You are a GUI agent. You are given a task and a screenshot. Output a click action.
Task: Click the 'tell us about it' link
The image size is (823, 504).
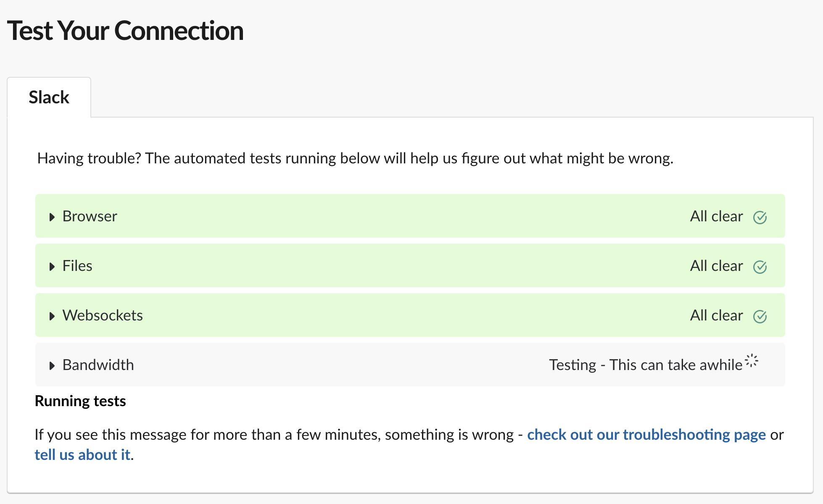pyautogui.click(x=82, y=454)
